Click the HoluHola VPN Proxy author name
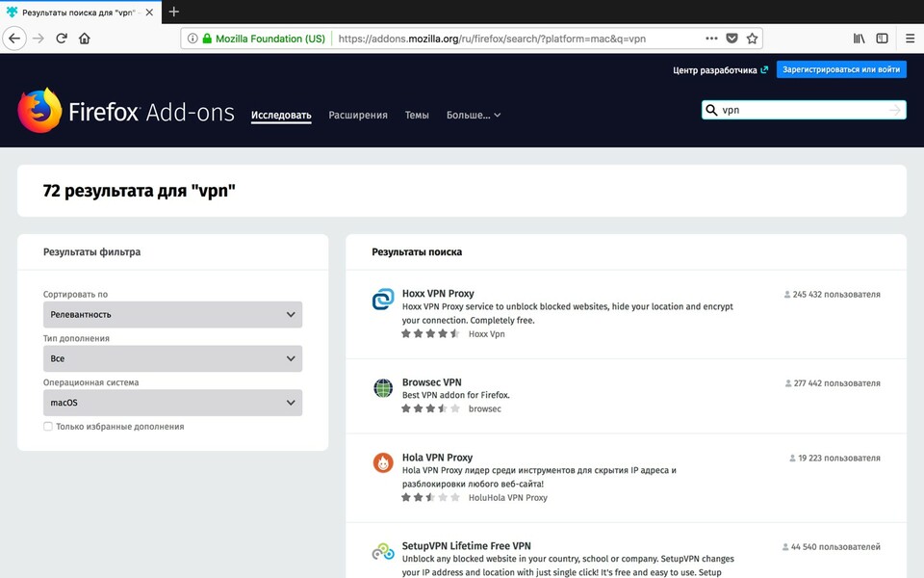 [x=508, y=498]
